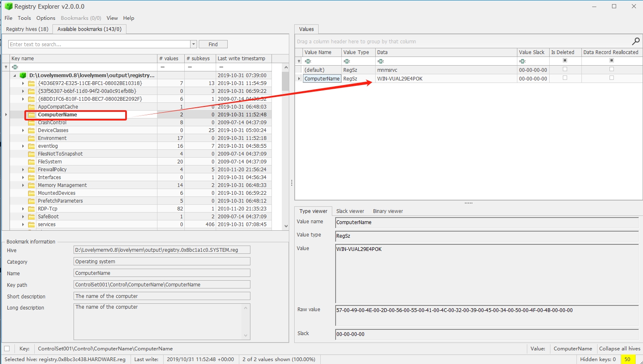Switch to Available bookmarks tab

point(89,29)
